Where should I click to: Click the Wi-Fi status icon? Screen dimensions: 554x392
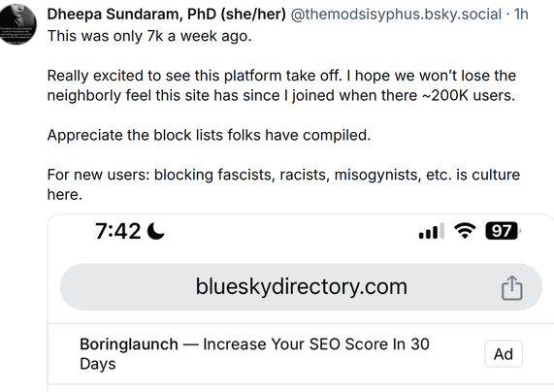click(x=465, y=231)
